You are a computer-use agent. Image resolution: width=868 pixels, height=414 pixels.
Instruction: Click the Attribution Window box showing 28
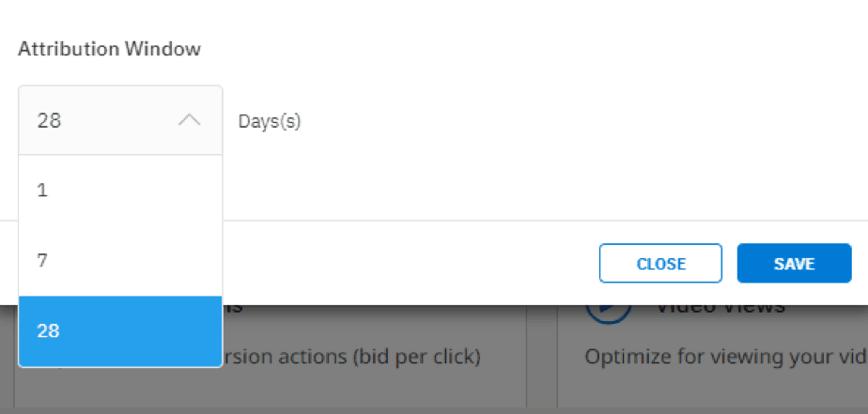[120, 120]
